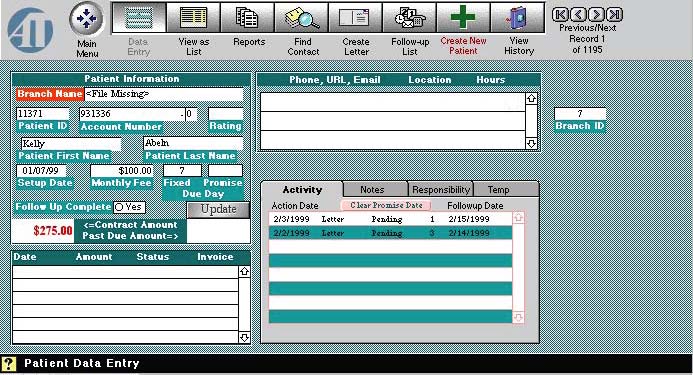The width and height of the screenshot is (693, 375).
Task: Open the Create Letter icon
Action: click(355, 18)
